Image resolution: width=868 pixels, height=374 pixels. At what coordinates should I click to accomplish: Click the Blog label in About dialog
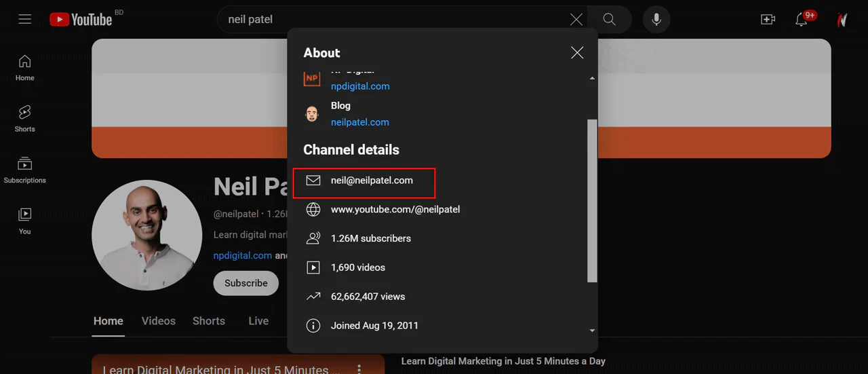point(340,106)
